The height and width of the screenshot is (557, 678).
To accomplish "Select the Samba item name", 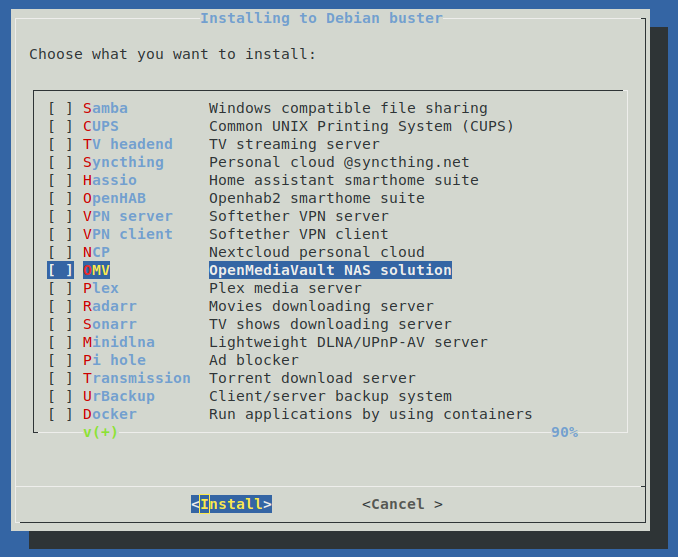I will pyautogui.click(x=106, y=108).
